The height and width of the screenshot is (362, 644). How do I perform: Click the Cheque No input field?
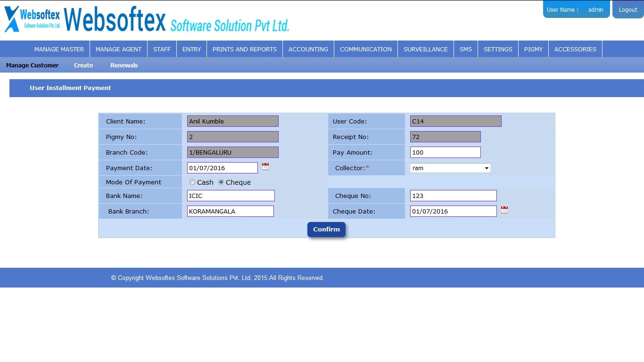tap(453, 196)
